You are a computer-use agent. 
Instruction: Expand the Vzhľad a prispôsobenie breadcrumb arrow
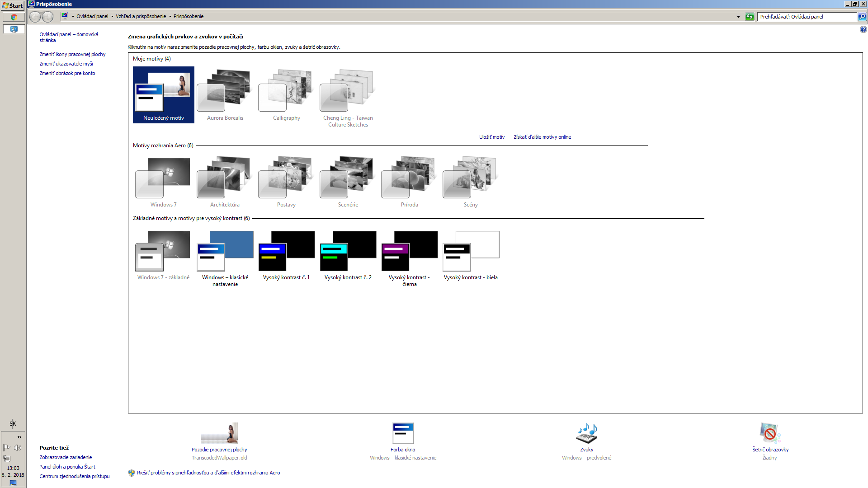coord(170,17)
